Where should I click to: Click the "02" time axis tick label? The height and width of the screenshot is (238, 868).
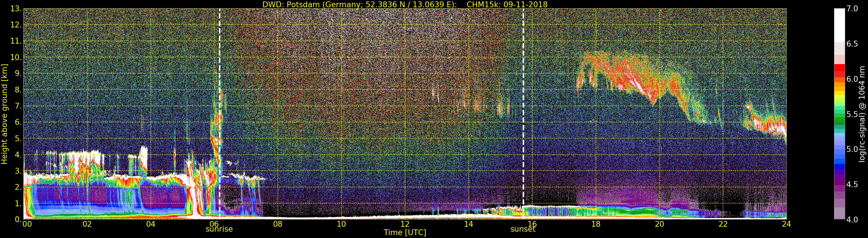[x=87, y=224]
